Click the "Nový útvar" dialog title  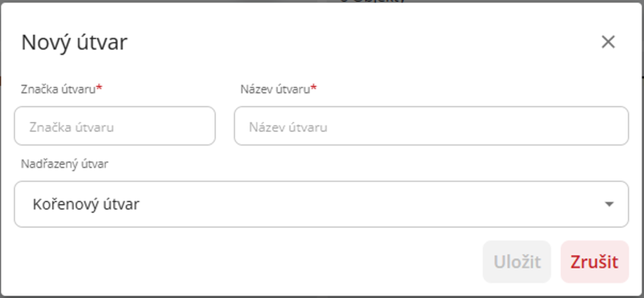click(74, 43)
